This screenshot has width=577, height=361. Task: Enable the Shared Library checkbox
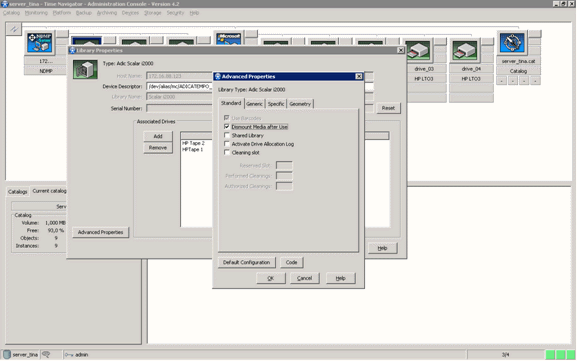[x=227, y=135]
